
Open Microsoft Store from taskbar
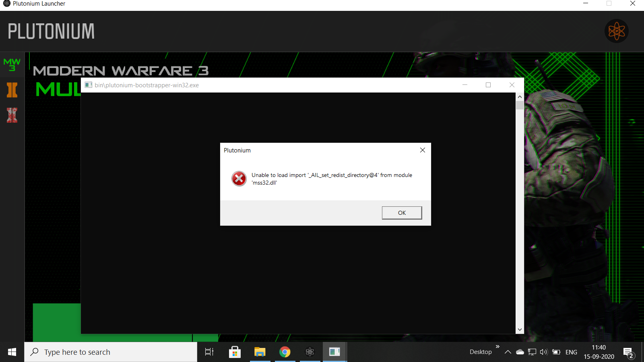(x=235, y=352)
